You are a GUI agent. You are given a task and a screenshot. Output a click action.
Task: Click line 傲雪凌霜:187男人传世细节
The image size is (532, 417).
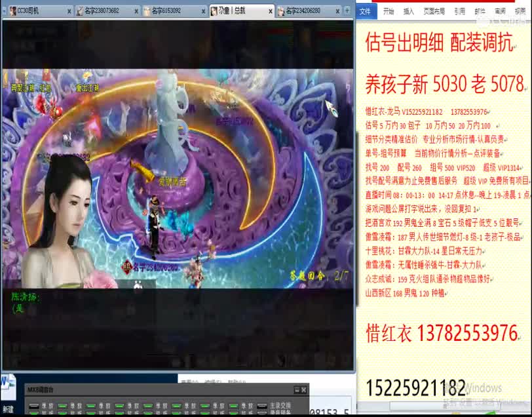pyautogui.click(x=443, y=237)
